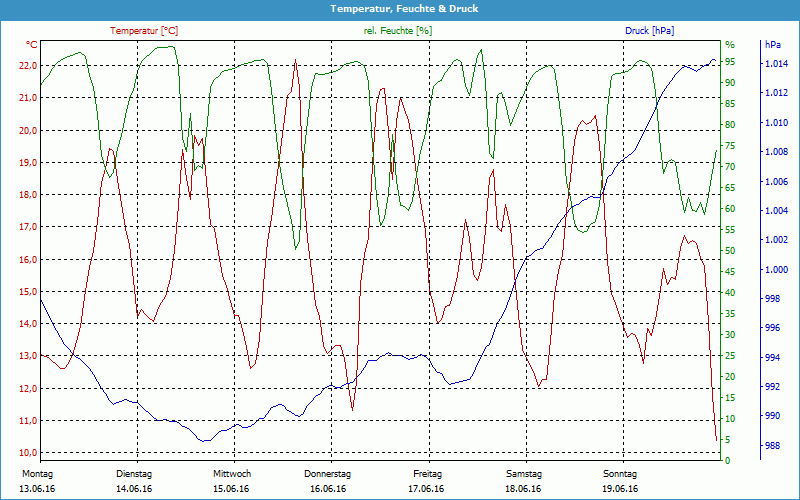Click the '90' humidity axis value
800x500 pixels.
click(x=730, y=83)
